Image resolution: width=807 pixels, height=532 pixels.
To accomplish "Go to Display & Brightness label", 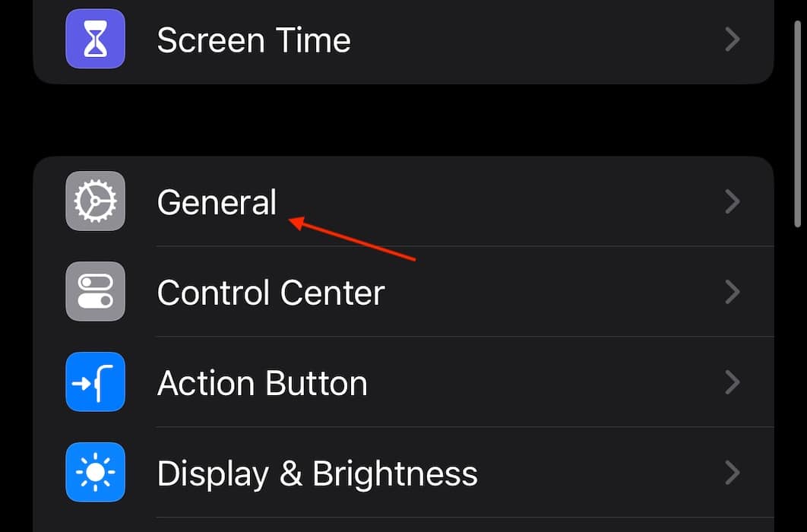I will (317, 473).
